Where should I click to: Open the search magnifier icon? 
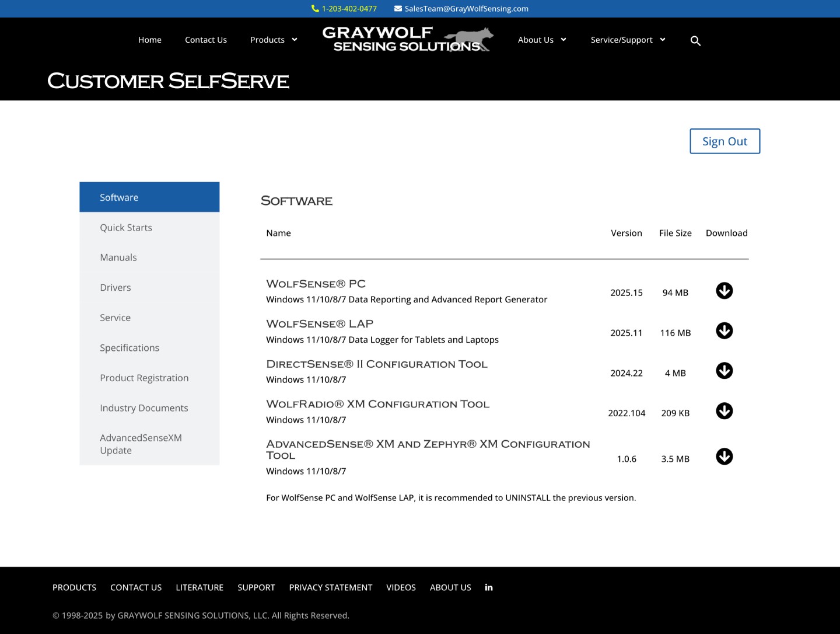click(695, 41)
